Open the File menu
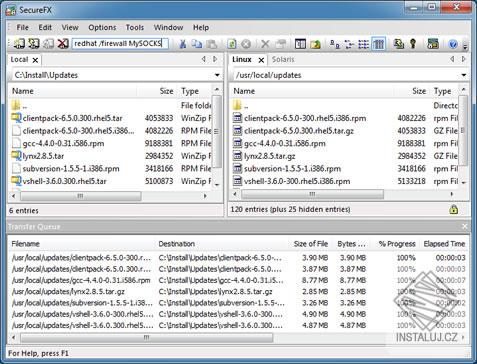Image resolution: width=477 pixels, height=364 pixels. tap(22, 27)
